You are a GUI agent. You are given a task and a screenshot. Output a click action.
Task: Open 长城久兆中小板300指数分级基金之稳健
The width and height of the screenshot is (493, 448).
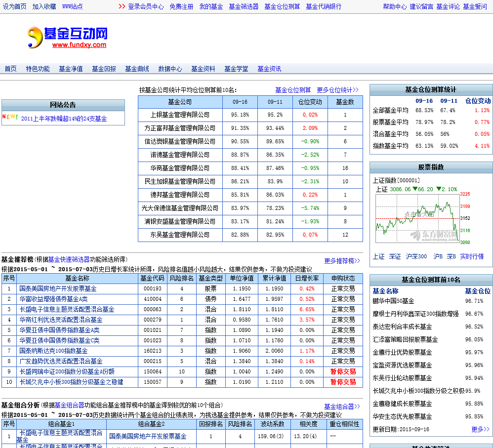[x=71, y=382]
